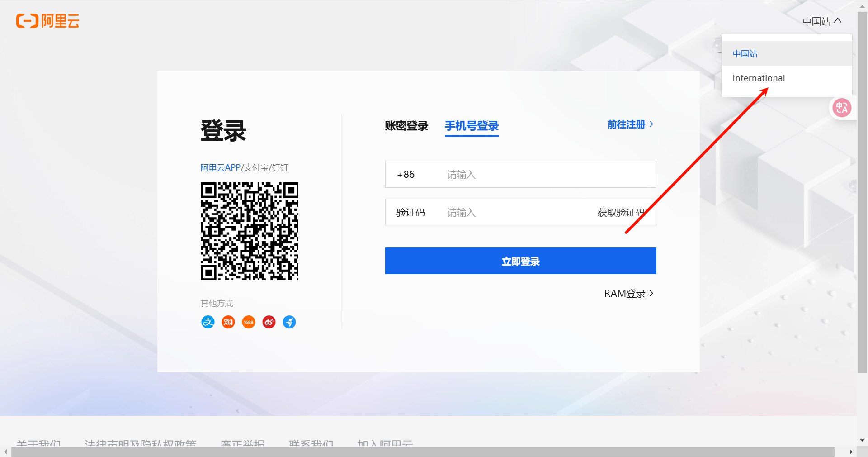This screenshot has height=457, width=868.
Task: Select International from the site list
Action: pos(759,78)
